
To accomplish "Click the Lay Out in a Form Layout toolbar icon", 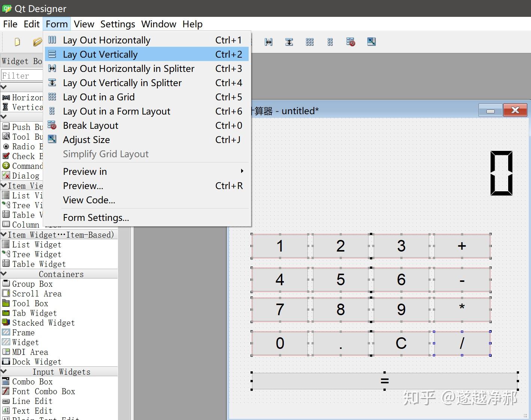I will pos(330,42).
